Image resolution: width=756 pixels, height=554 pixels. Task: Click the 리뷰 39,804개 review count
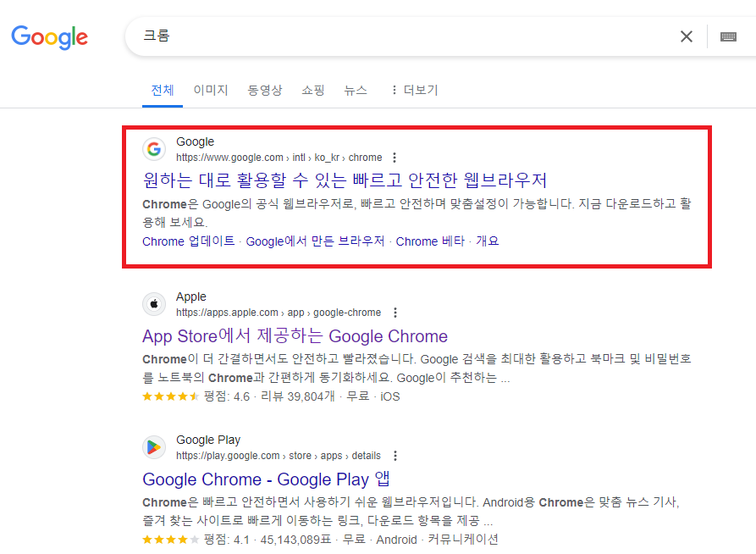point(297,396)
